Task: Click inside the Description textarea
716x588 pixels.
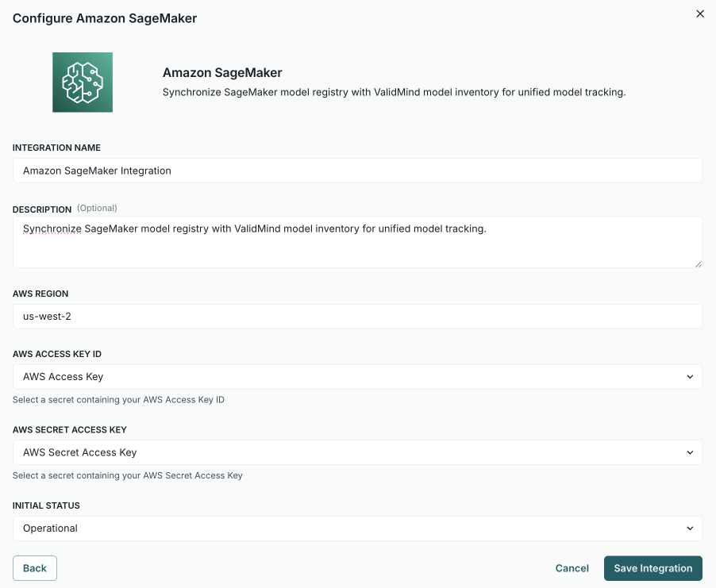Action: (357, 238)
